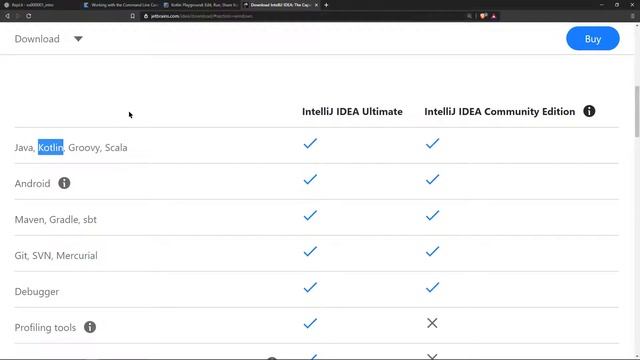Screen dimensions: 640x360
Task: Click the highlighted Kotlin word
Action: (x=51, y=147)
